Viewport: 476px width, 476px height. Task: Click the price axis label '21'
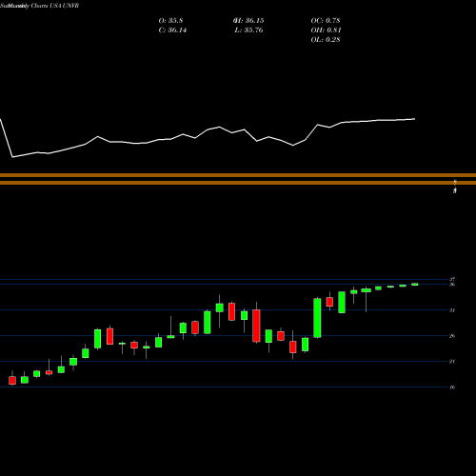(x=452, y=361)
